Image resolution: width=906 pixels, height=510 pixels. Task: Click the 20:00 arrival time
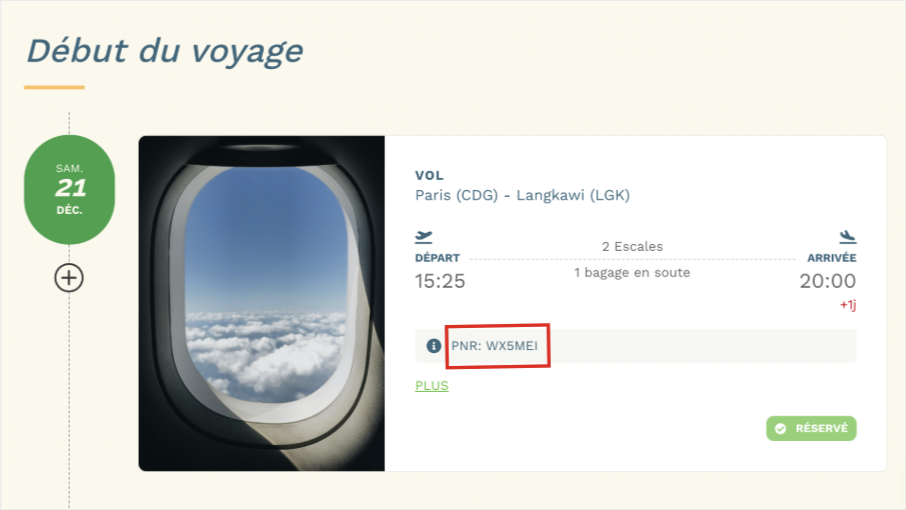[827, 281]
